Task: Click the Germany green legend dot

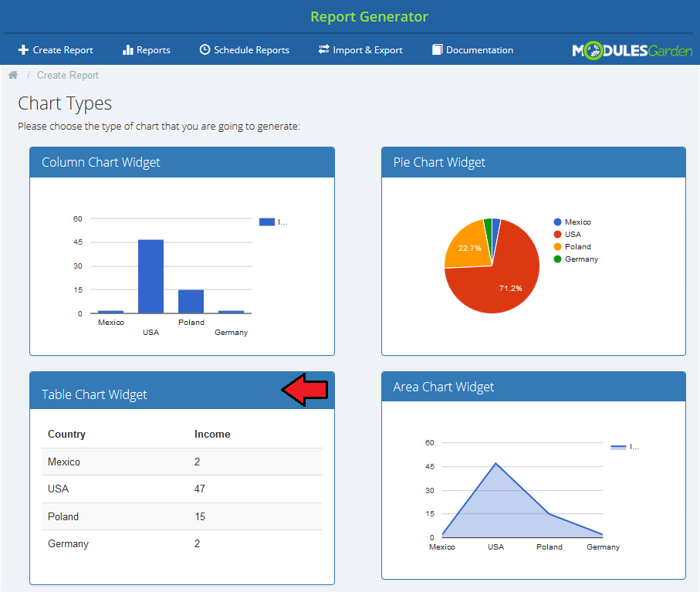Action: (557, 259)
